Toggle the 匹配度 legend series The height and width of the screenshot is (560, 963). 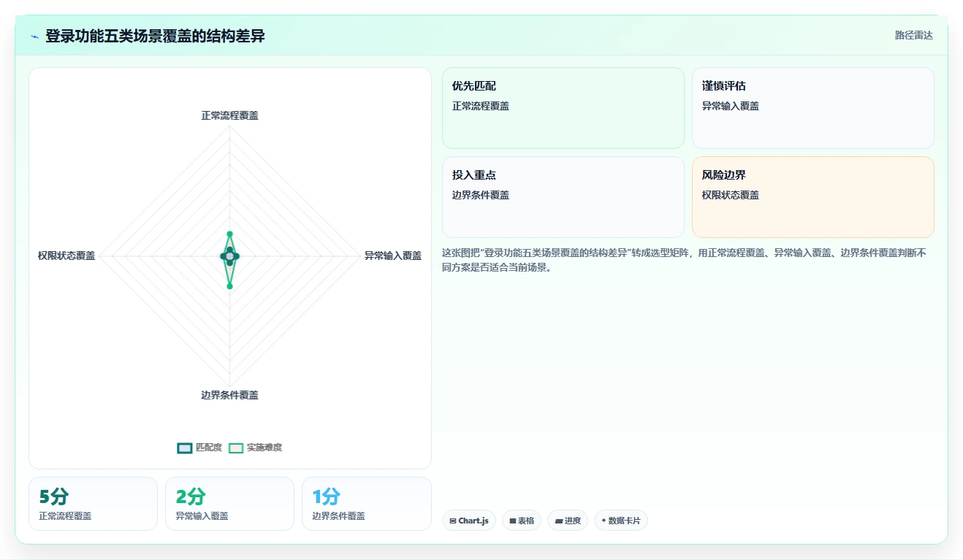(199, 448)
